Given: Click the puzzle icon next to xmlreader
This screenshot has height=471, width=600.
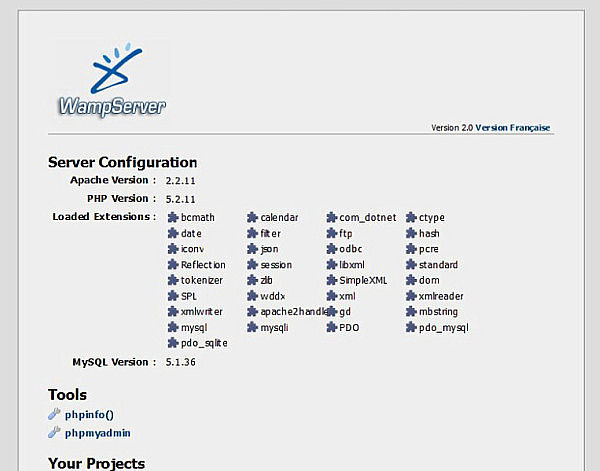Looking at the screenshot, I should point(411,296).
